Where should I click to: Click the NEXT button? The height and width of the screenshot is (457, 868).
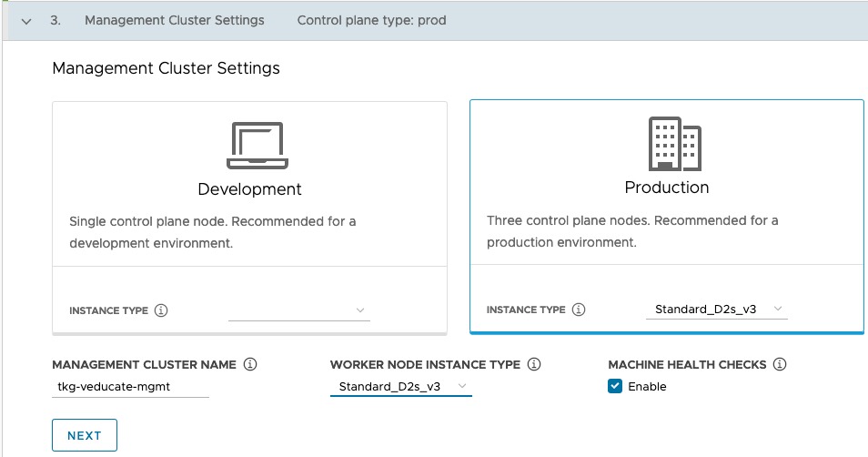[x=85, y=435]
